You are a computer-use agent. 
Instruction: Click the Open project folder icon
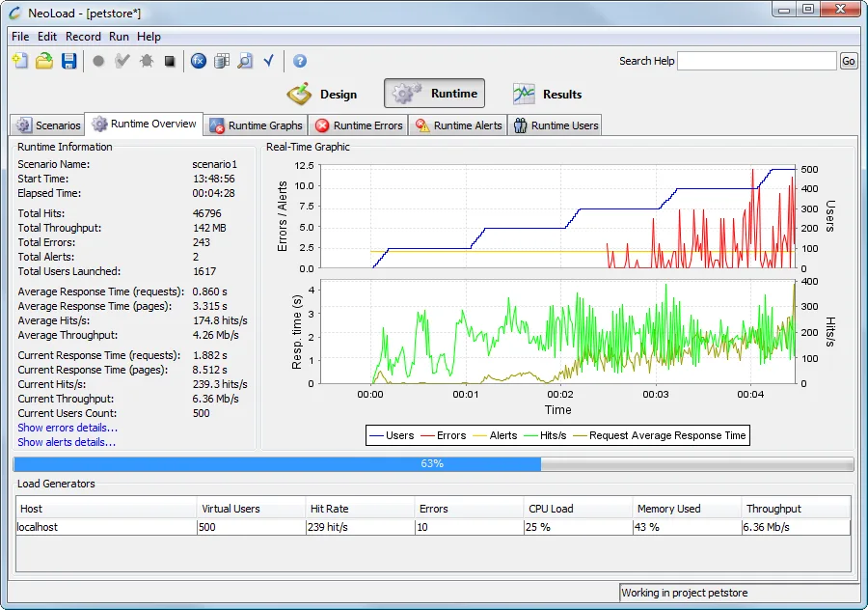click(x=44, y=61)
